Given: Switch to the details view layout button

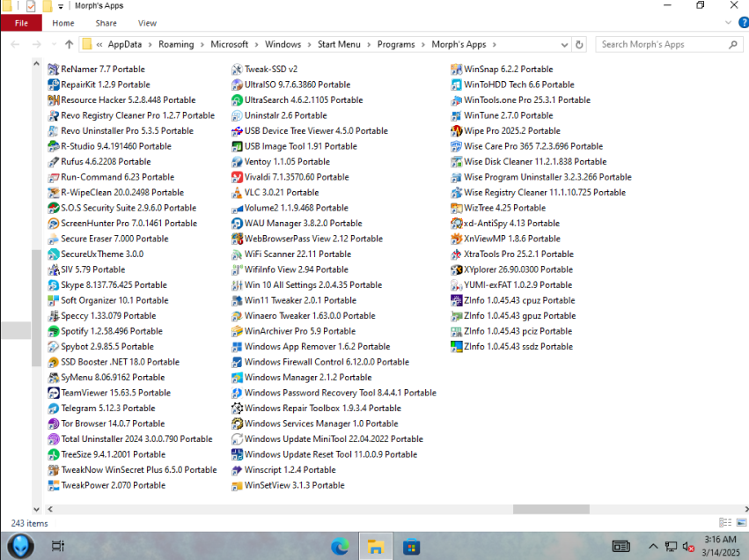Looking at the screenshot, I should tap(725, 523).
